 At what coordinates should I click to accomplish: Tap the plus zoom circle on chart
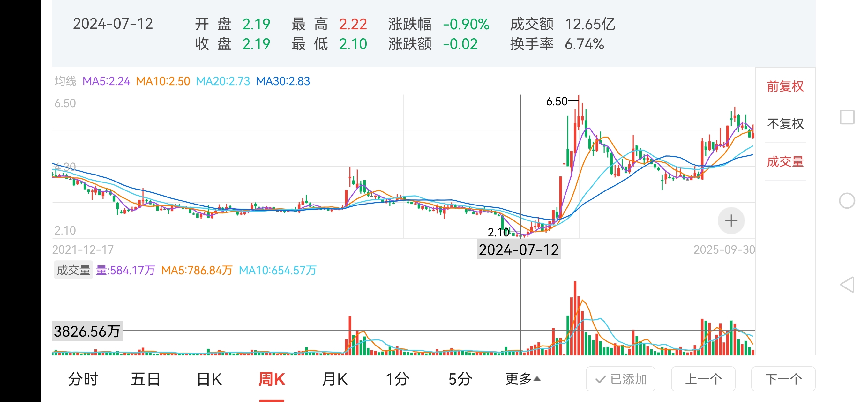point(731,221)
